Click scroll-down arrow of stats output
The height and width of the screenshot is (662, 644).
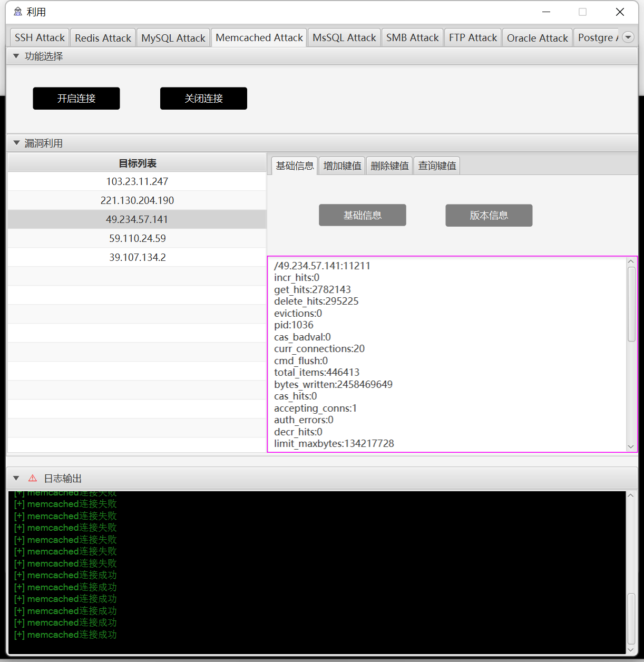coord(631,446)
